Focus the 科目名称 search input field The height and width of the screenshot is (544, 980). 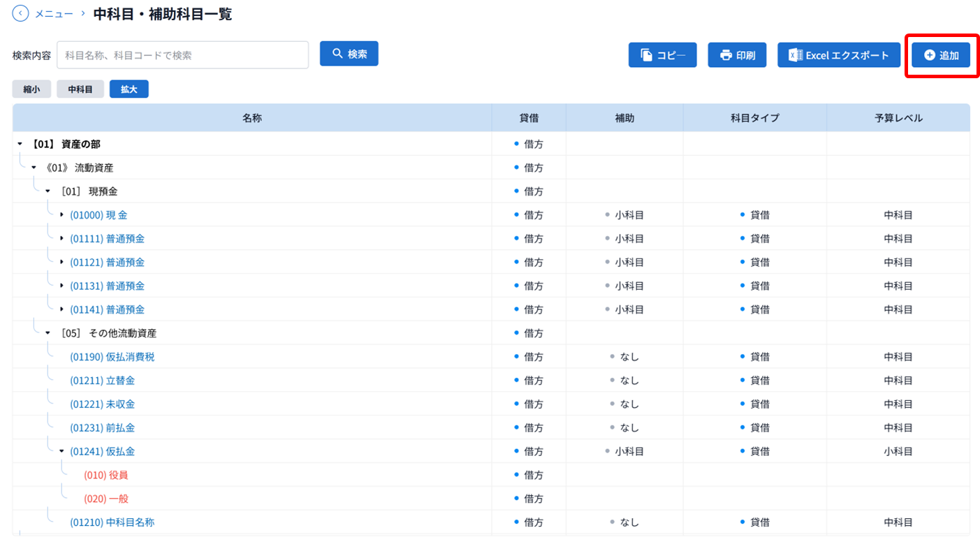tap(182, 54)
